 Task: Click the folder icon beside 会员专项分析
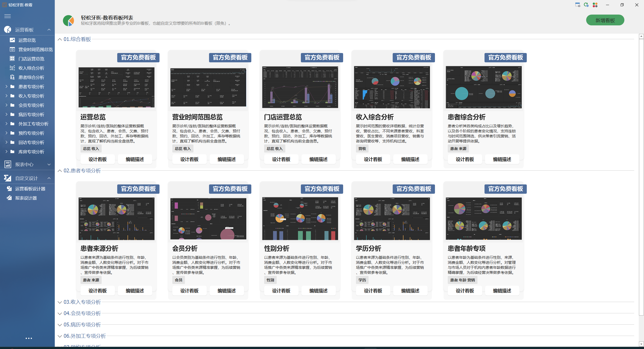pos(12,105)
